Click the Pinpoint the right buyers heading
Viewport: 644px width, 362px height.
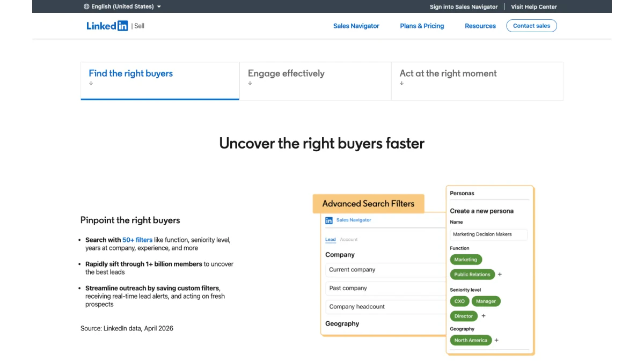(x=130, y=220)
